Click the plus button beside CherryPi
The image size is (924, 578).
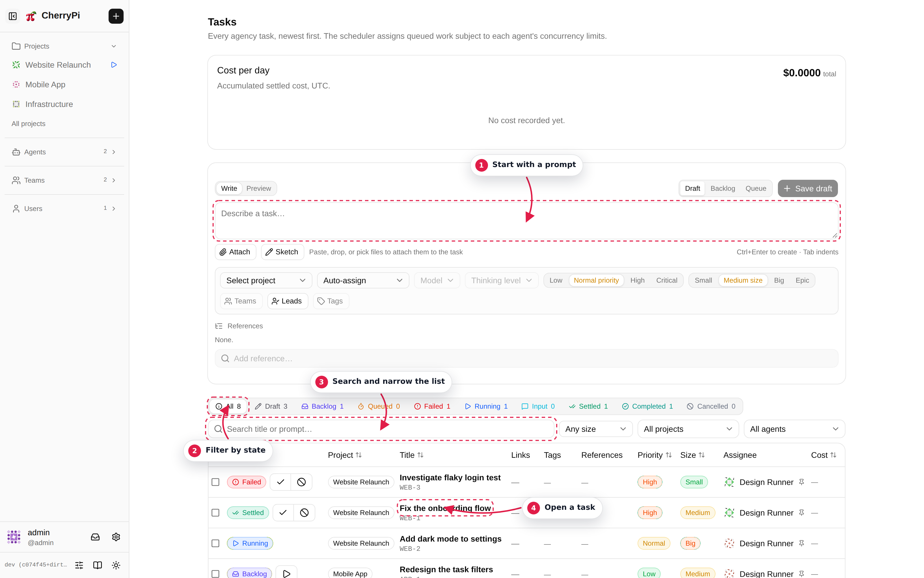click(x=116, y=16)
